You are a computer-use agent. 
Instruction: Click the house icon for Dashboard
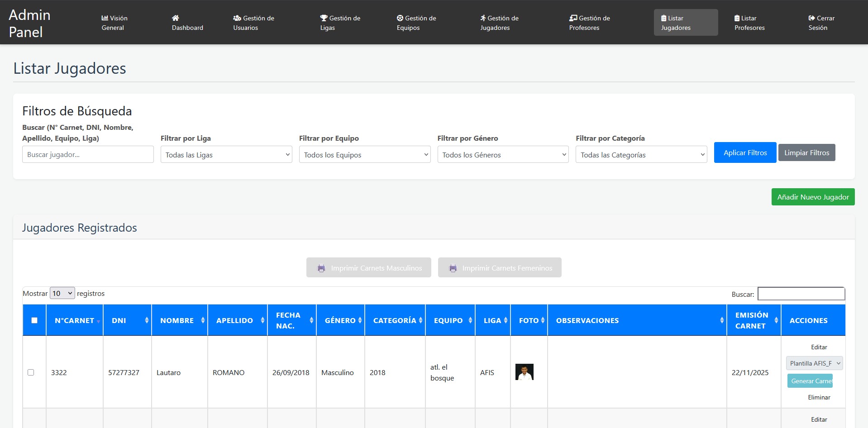click(x=176, y=18)
